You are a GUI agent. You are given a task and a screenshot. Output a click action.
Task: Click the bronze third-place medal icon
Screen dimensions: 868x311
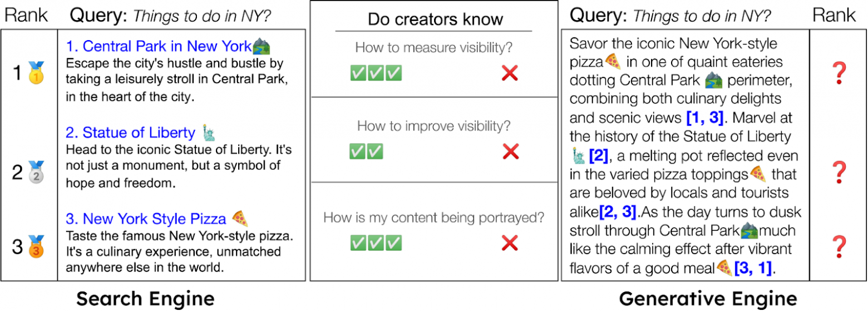tap(35, 246)
